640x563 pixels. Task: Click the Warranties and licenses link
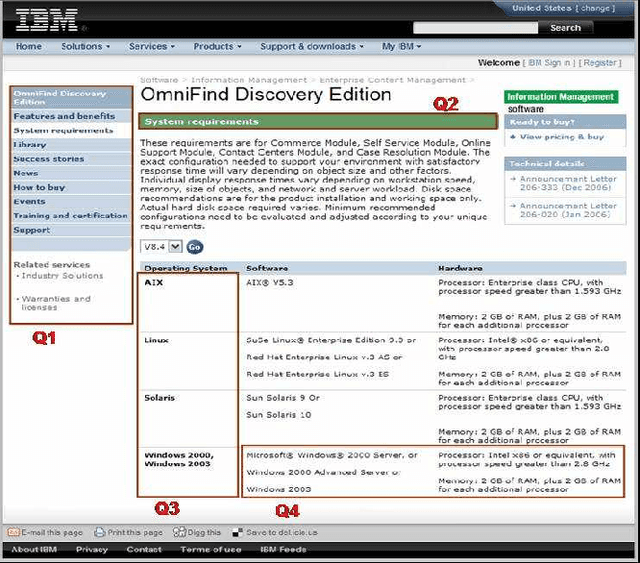(56, 303)
